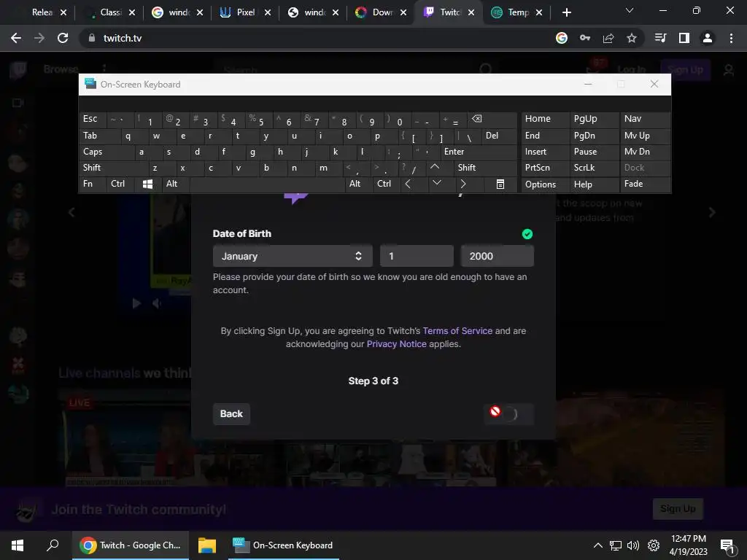Open Google icon in address bar
This screenshot has width=747, height=560.
pyautogui.click(x=562, y=38)
